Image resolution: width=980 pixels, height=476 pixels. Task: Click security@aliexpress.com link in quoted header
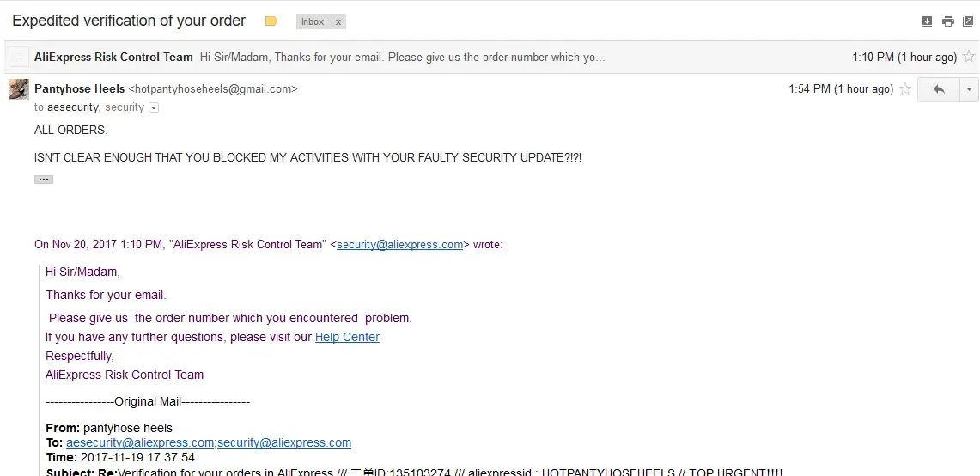399,245
